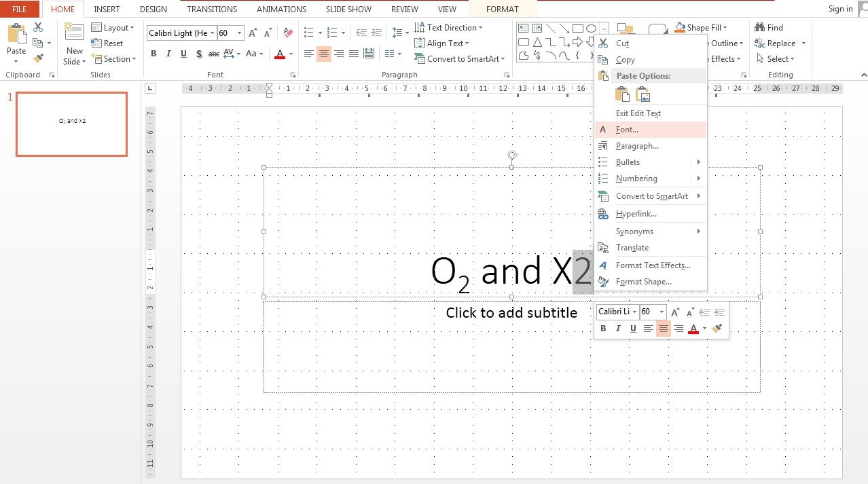The height and width of the screenshot is (484, 868).
Task: Click the Clear All Formatting eraser icon
Action: (287, 32)
